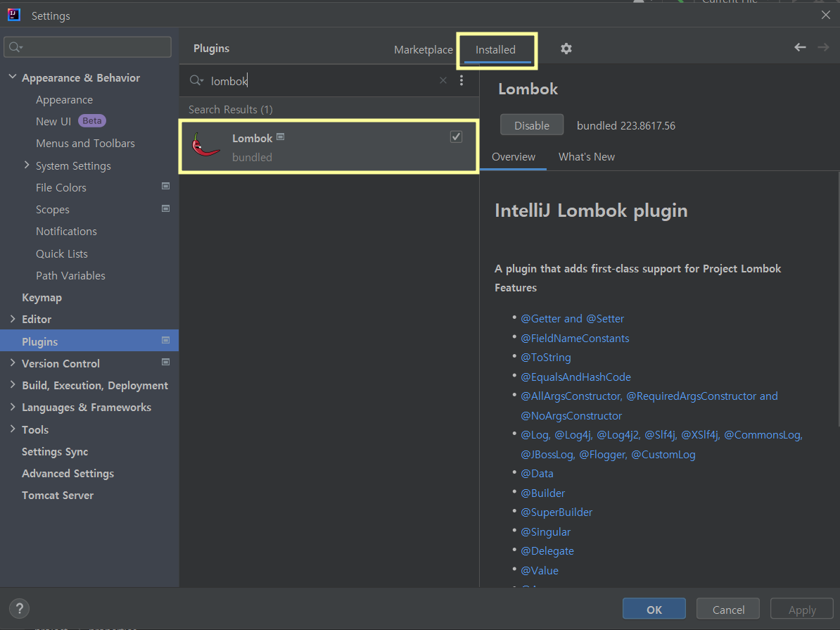The height and width of the screenshot is (630, 840).
Task: Expand the Version Control section
Action: [13, 363]
